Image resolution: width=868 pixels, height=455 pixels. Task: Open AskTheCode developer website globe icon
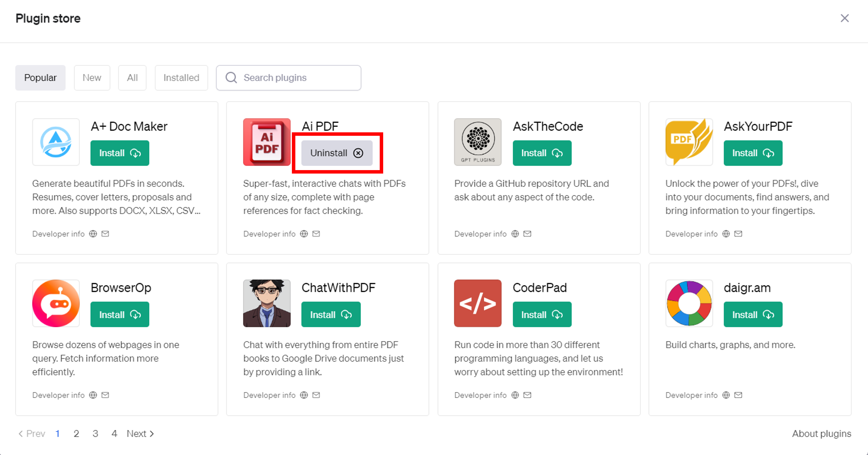[x=515, y=234]
